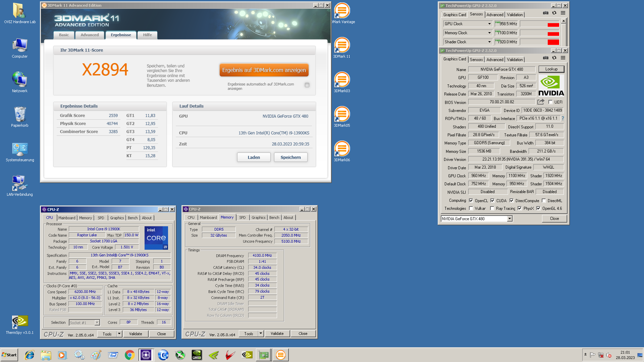The height and width of the screenshot is (362, 644).
Task: Toggle the OpenCL checkbox
Action: (x=471, y=200)
